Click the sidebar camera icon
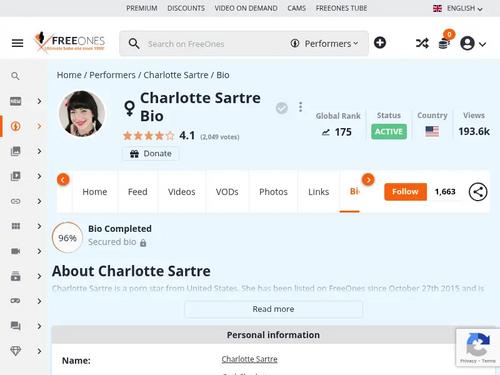Image resolution: width=500 pixels, height=375 pixels. [16, 251]
